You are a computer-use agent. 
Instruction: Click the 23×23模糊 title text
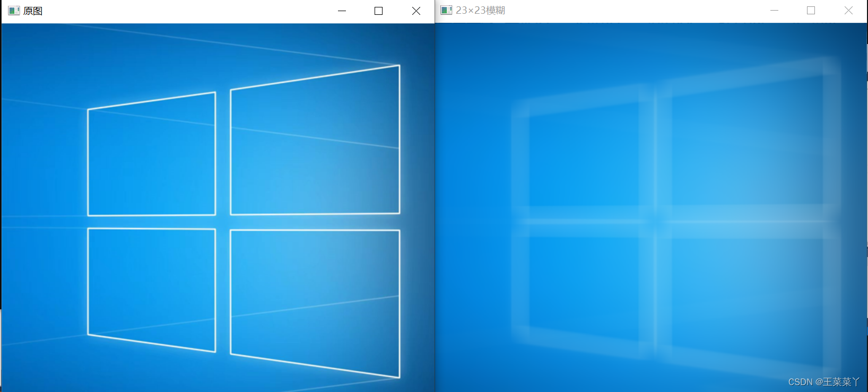tap(480, 10)
